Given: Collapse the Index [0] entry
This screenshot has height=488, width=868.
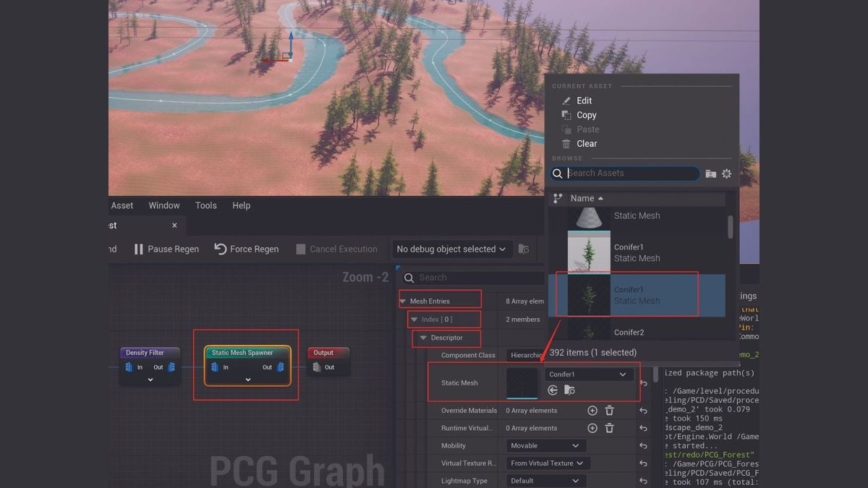Looking at the screenshot, I should (414, 320).
